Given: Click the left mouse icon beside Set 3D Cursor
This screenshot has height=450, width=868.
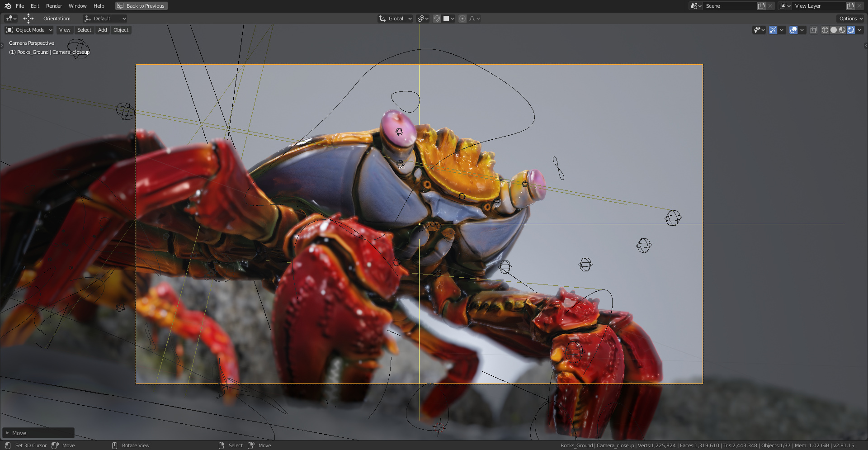Looking at the screenshot, I should click(x=8, y=445).
